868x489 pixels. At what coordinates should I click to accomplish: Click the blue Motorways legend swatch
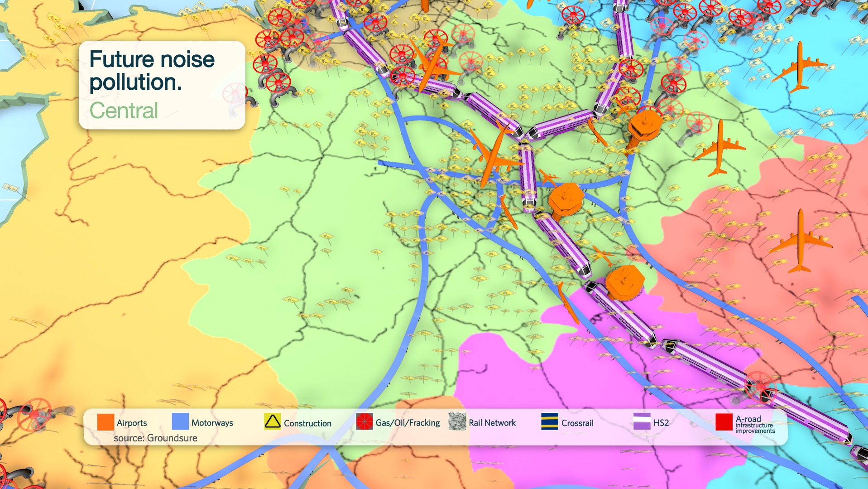[x=180, y=421]
